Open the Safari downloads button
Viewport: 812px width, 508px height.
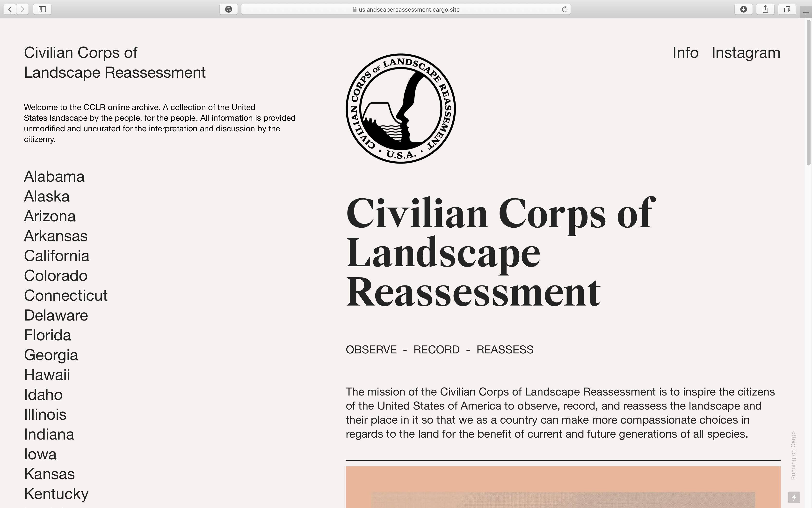click(x=744, y=9)
